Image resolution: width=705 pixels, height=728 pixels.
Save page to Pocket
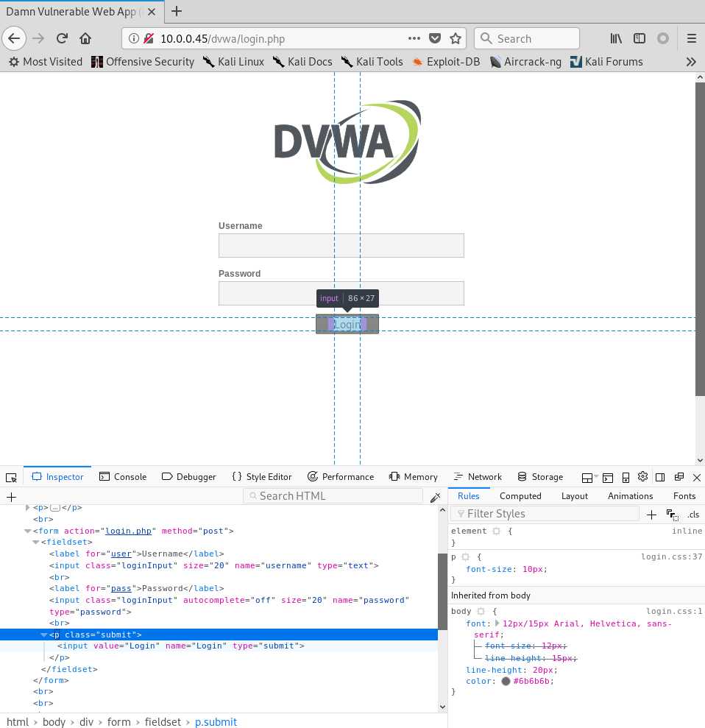pos(434,38)
